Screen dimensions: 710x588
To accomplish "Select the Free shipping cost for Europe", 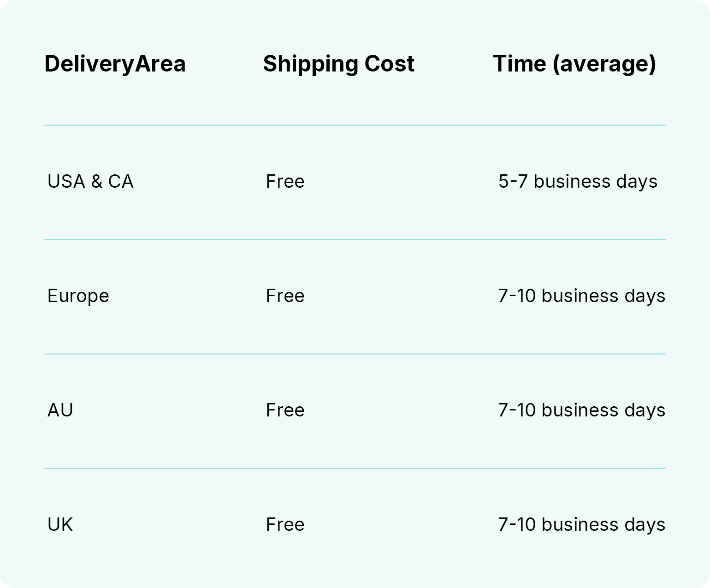I will pyautogui.click(x=285, y=296).
